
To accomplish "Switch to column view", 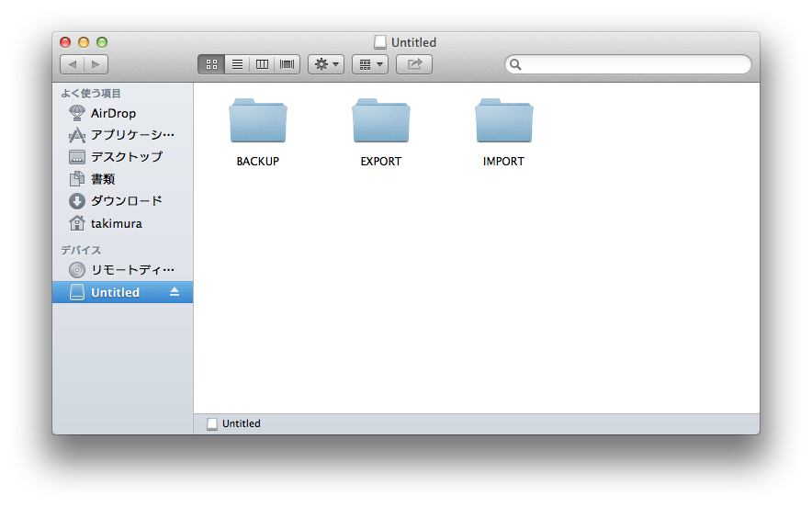I will pyautogui.click(x=262, y=64).
